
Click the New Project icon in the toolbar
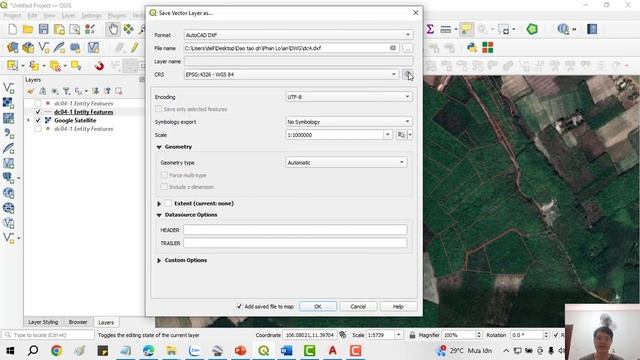tap(13, 29)
